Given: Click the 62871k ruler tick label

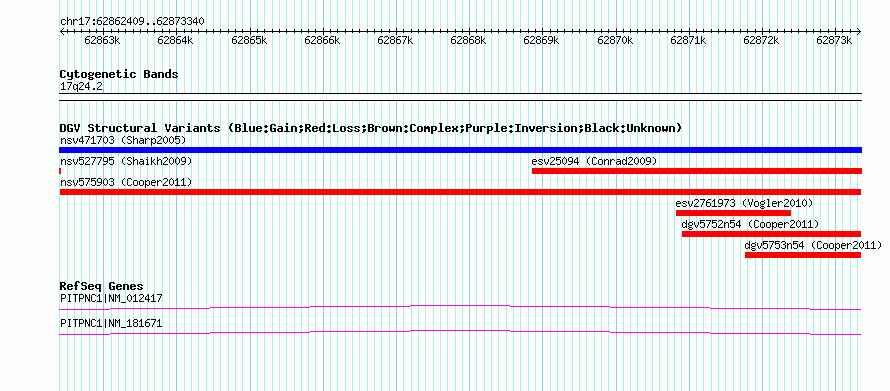Looking at the screenshot, I should (x=689, y=40).
